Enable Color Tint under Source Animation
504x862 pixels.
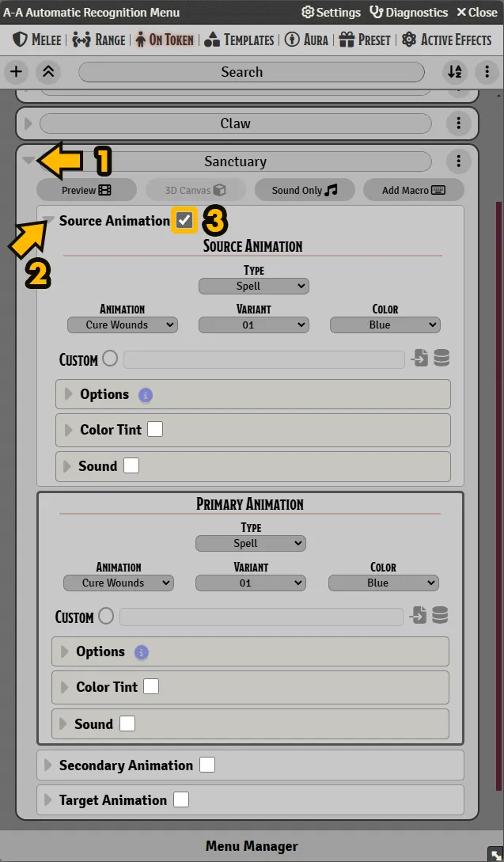click(155, 429)
